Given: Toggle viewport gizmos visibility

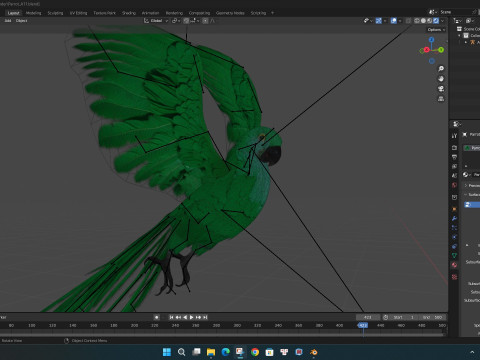Looking at the screenshot, I should click(379, 21).
